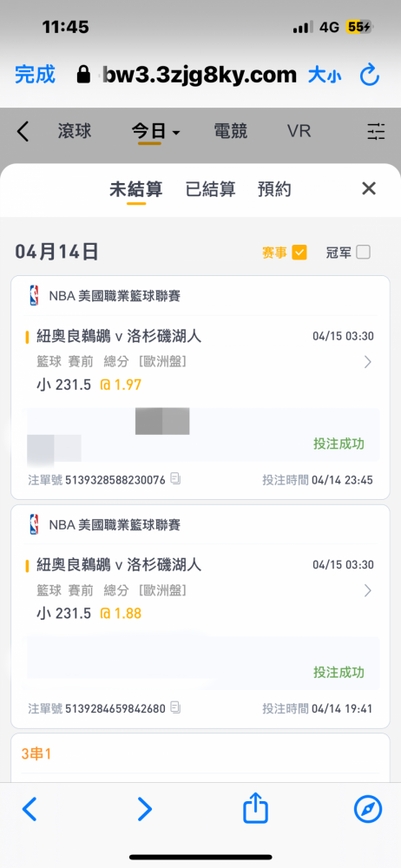The image size is (401, 868).
Task: Tap the reload page icon
Action: [370, 75]
